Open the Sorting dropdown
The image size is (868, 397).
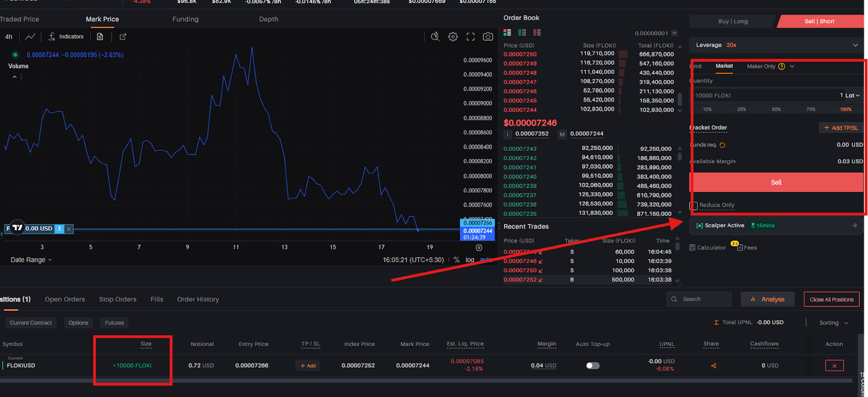[x=834, y=323]
